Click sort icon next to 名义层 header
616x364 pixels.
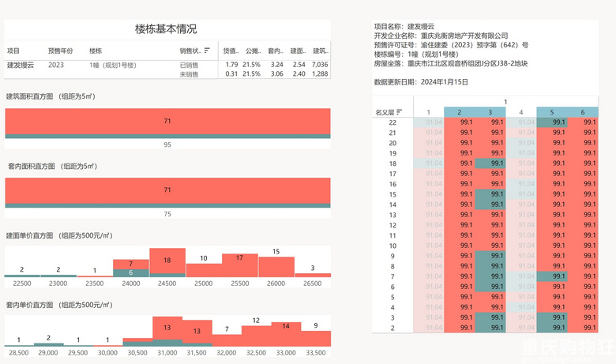[x=399, y=112]
